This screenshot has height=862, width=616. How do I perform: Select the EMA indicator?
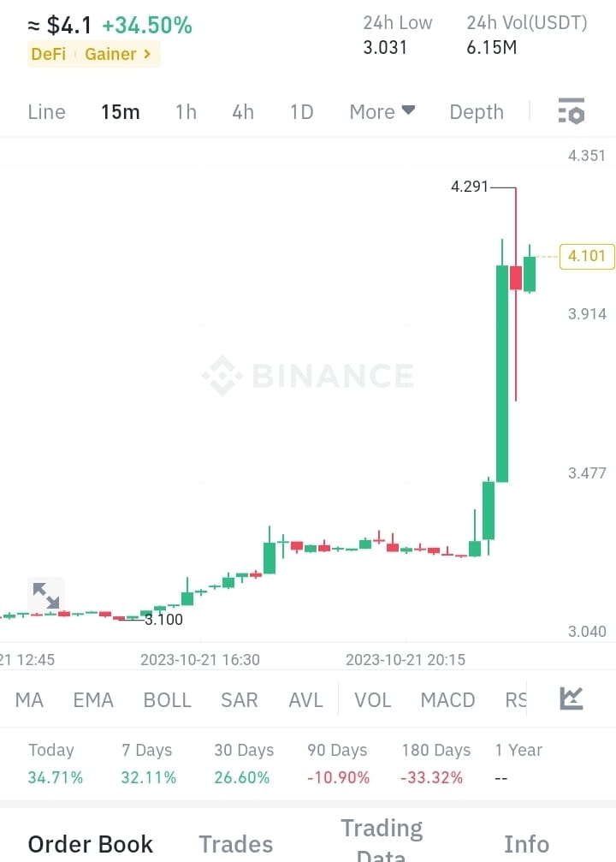93,699
